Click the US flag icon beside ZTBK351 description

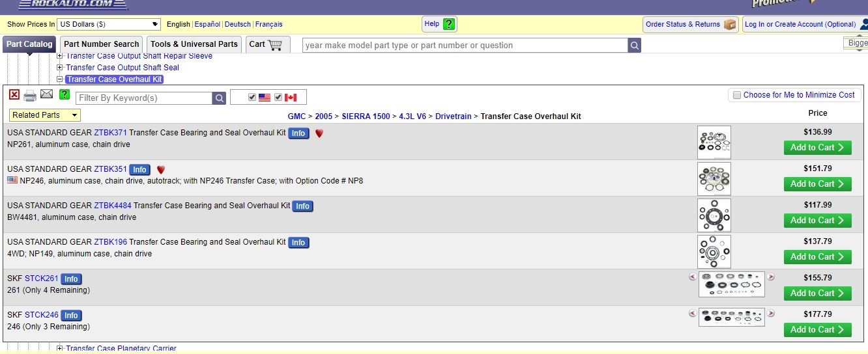tap(12, 180)
